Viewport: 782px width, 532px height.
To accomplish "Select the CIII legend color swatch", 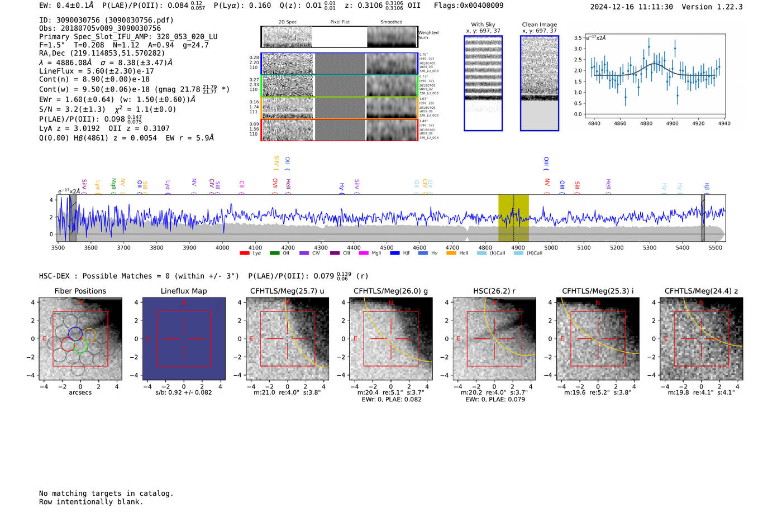I will click(x=335, y=253).
